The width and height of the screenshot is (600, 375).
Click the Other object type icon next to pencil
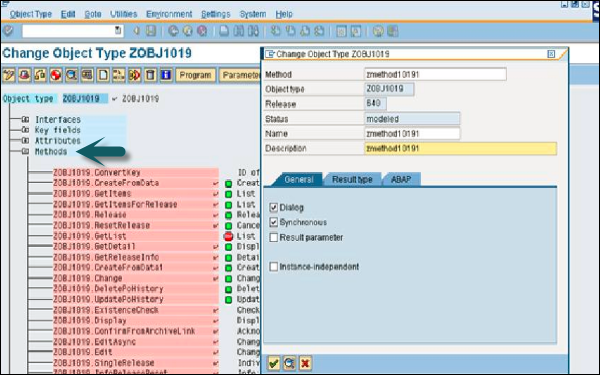click(24, 75)
